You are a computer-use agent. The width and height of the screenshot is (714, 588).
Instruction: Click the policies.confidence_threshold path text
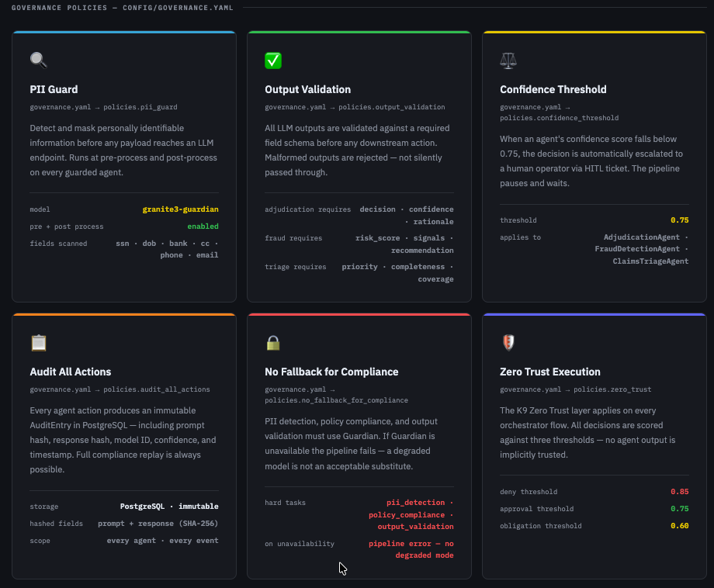pos(560,118)
